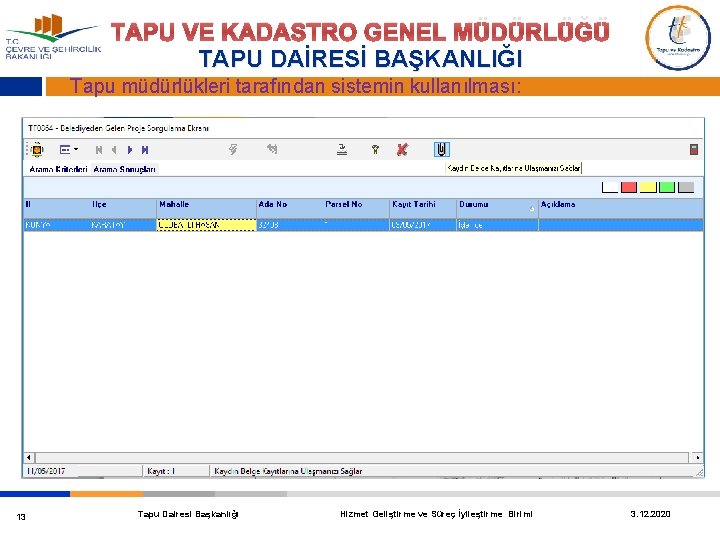Select the red color legend swatch
720x540 pixels.
[x=629, y=187]
